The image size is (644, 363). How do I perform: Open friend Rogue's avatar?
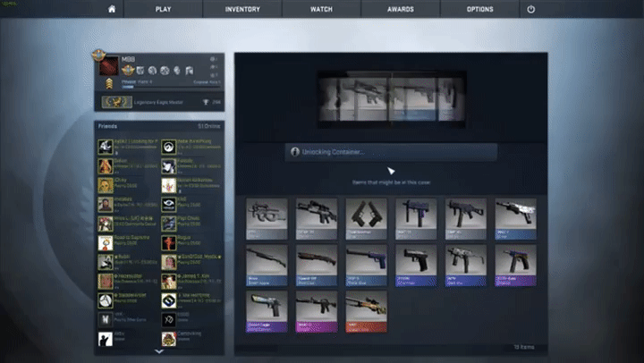[168, 242]
